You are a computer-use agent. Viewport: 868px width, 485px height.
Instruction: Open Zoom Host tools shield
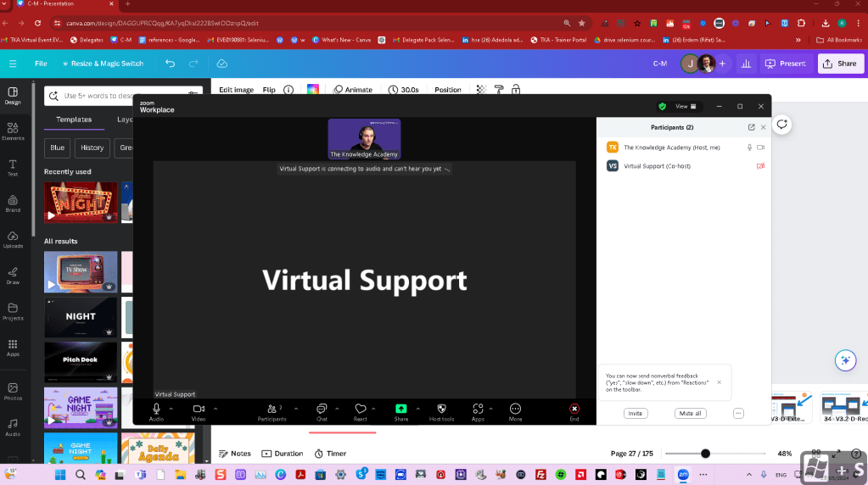pyautogui.click(x=441, y=412)
